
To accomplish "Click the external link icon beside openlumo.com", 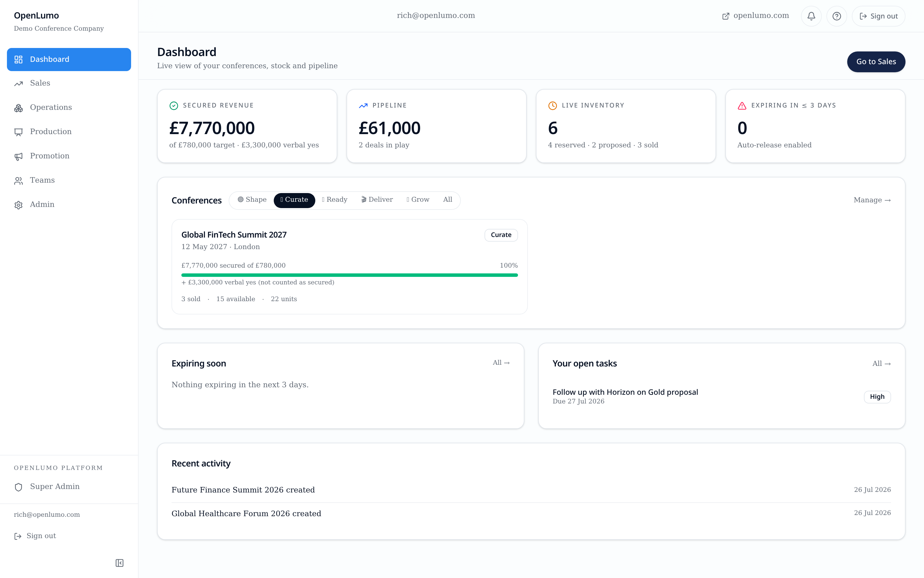I will pyautogui.click(x=725, y=16).
